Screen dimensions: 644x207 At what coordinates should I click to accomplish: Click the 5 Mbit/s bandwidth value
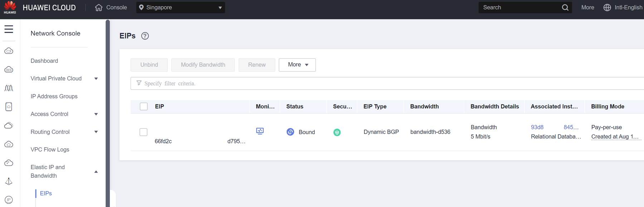click(480, 137)
